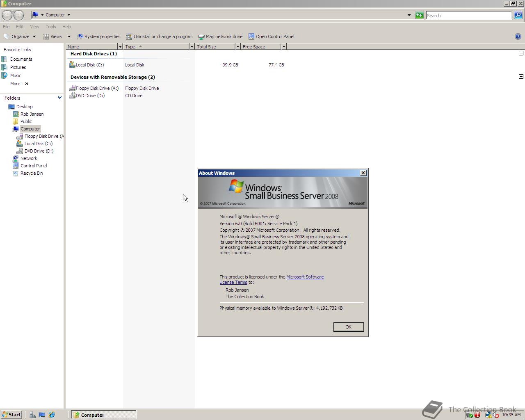This screenshot has height=420, width=525.
Task: Launch Internet Explorer from quick launch
Action: click(52, 415)
